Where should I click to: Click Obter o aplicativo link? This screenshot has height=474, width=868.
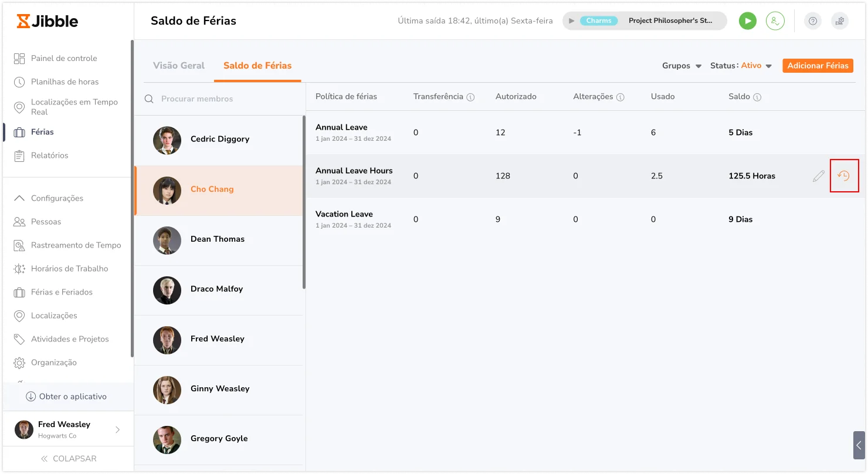click(66, 397)
